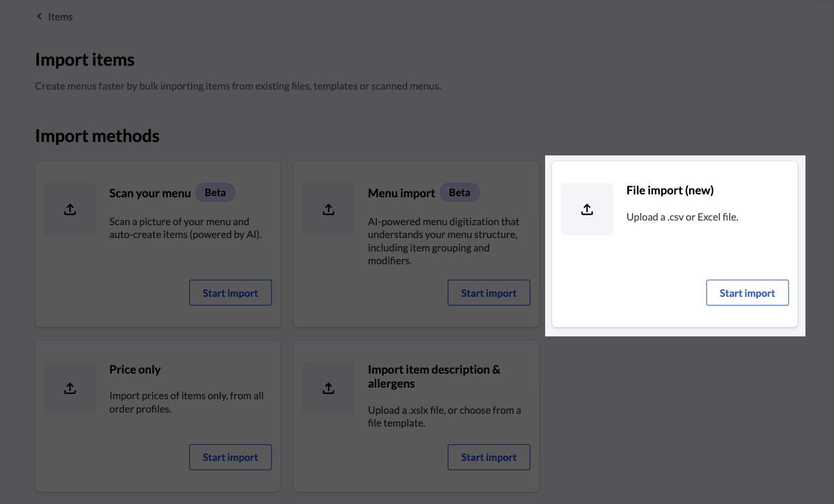This screenshot has height=504, width=834.
Task: Start import for Scan your menu
Action: [x=230, y=293]
